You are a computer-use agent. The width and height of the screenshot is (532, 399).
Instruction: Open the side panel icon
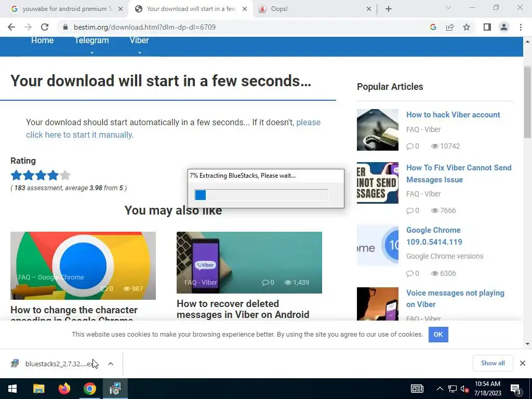coord(487,27)
